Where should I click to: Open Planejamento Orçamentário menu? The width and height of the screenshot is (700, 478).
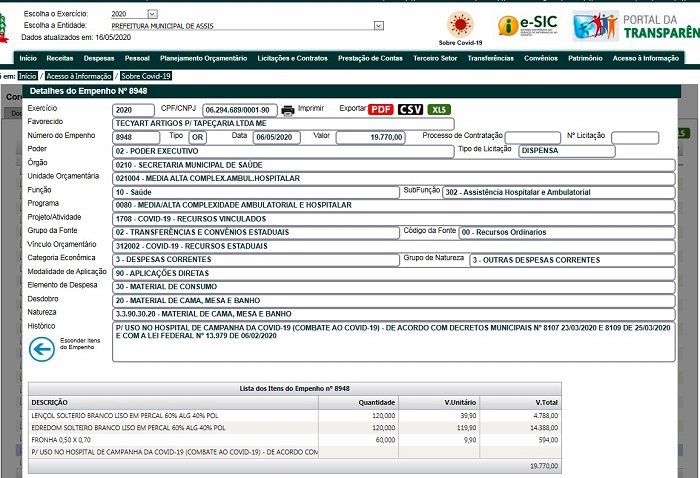point(204,58)
